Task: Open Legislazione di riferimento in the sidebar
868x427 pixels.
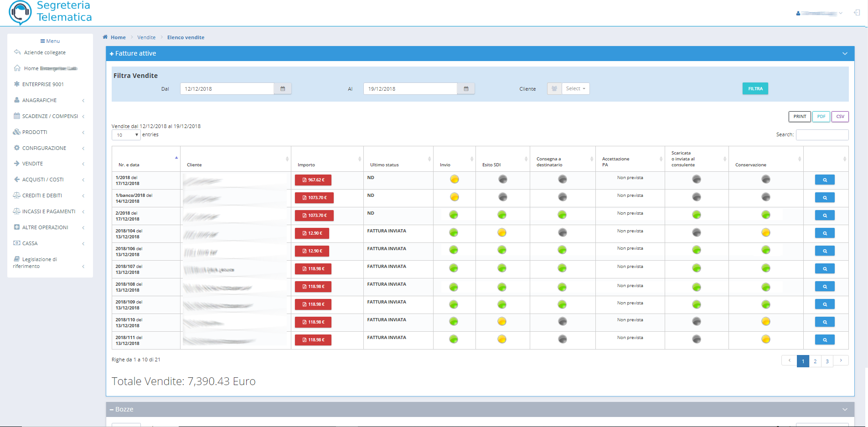Action: point(49,262)
